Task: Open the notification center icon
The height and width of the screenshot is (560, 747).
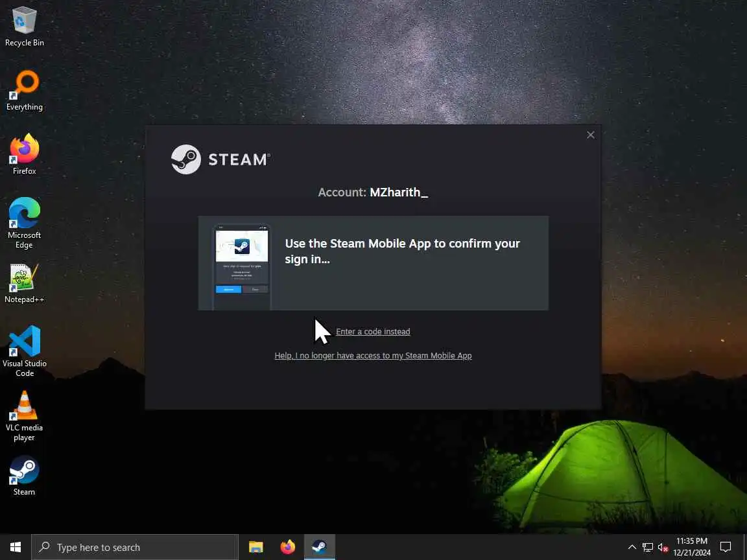Action: click(726, 547)
